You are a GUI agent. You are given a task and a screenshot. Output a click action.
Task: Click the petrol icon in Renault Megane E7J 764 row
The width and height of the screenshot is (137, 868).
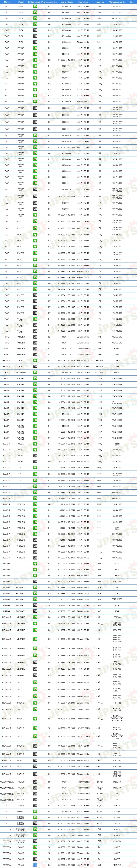[35, 617]
